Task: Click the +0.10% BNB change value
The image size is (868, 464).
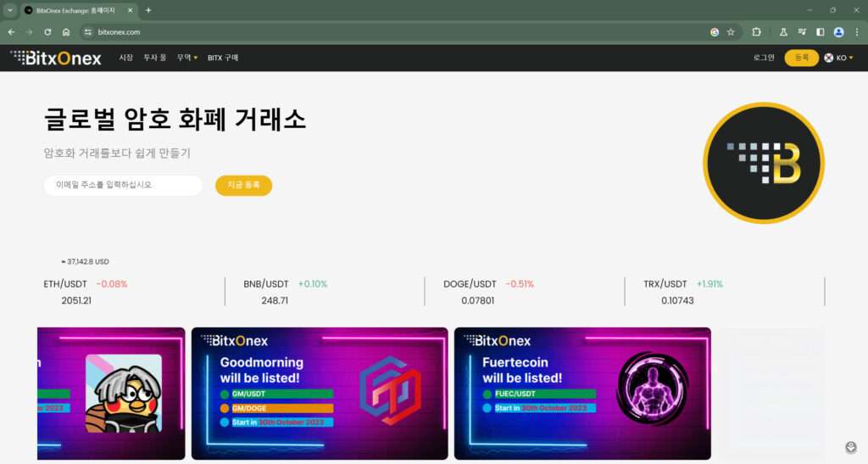Action: point(313,284)
